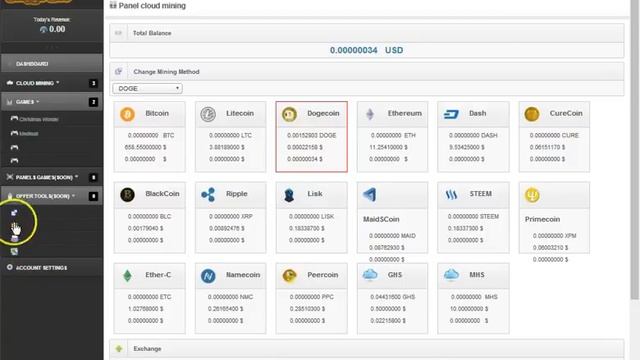The image size is (640, 360).
Task: Open the Christmas game link
Action: coord(38,119)
